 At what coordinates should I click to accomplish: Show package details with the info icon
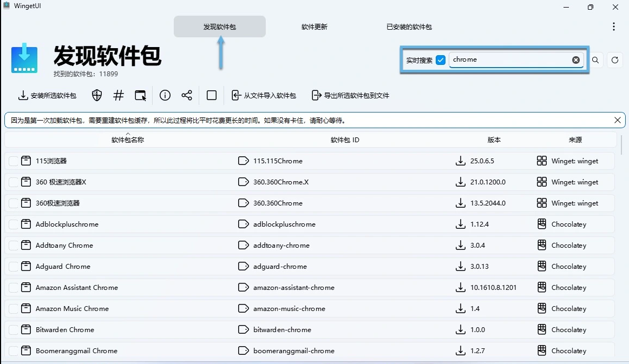tap(165, 95)
